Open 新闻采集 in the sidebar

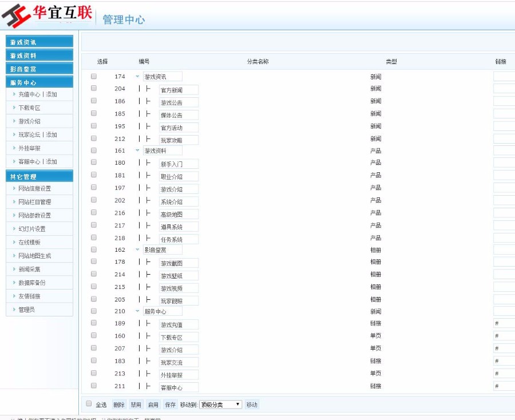point(29,270)
